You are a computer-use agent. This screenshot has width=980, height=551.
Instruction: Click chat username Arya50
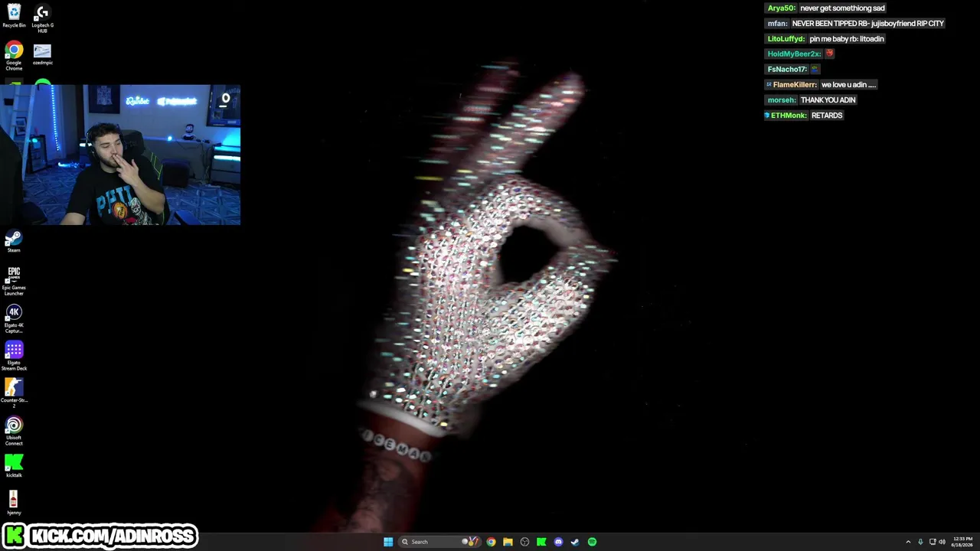pos(782,8)
